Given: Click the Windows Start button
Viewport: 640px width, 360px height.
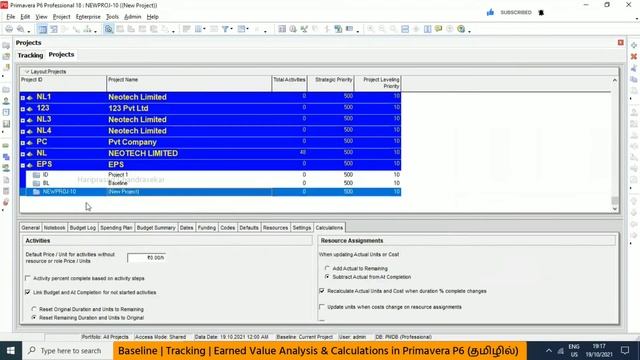Looking at the screenshot, I should click(x=11, y=351).
